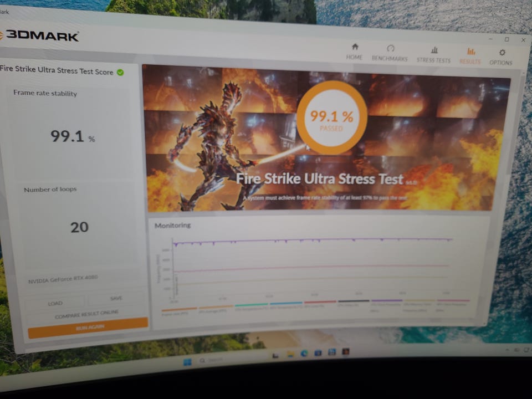Viewport: 532px width, 399px height.
Task: Open the BENCHMARKS tab
Action: point(390,54)
